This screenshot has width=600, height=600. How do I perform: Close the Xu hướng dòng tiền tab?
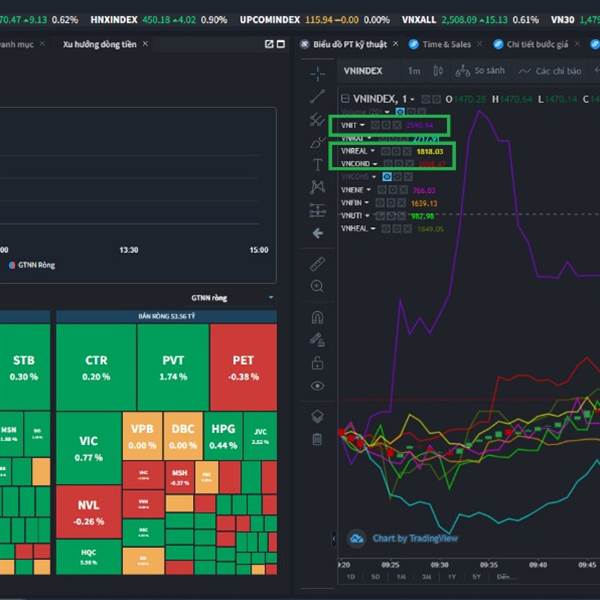(x=145, y=44)
